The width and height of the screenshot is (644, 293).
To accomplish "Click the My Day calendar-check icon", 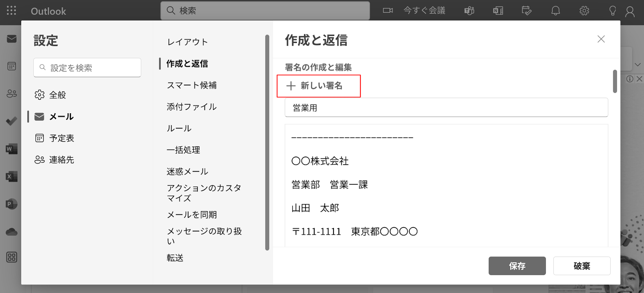I will [526, 11].
